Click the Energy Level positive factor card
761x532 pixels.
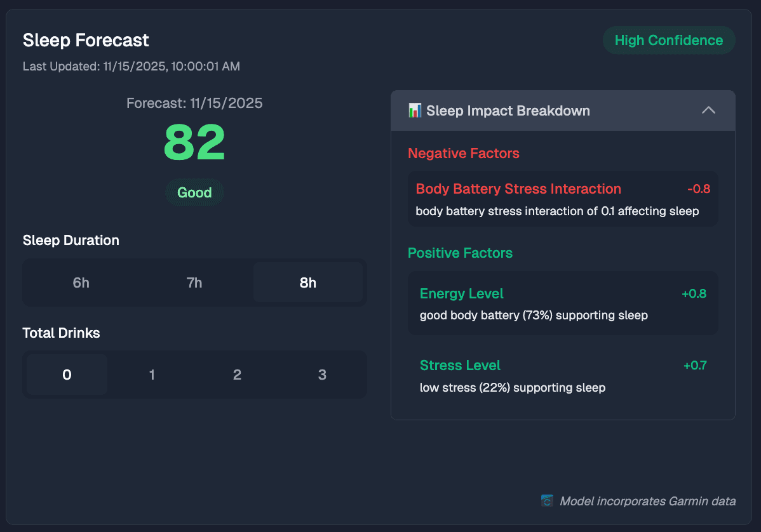(563, 303)
